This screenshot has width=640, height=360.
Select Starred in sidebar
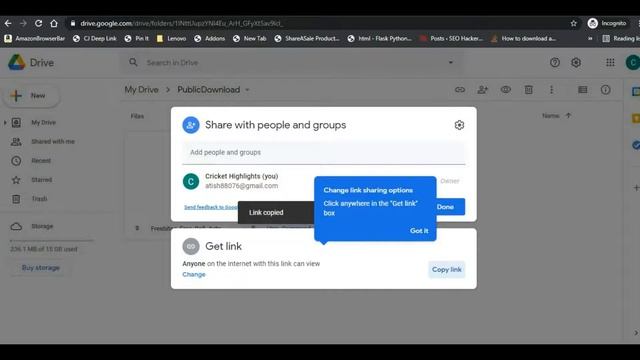click(42, 180)
